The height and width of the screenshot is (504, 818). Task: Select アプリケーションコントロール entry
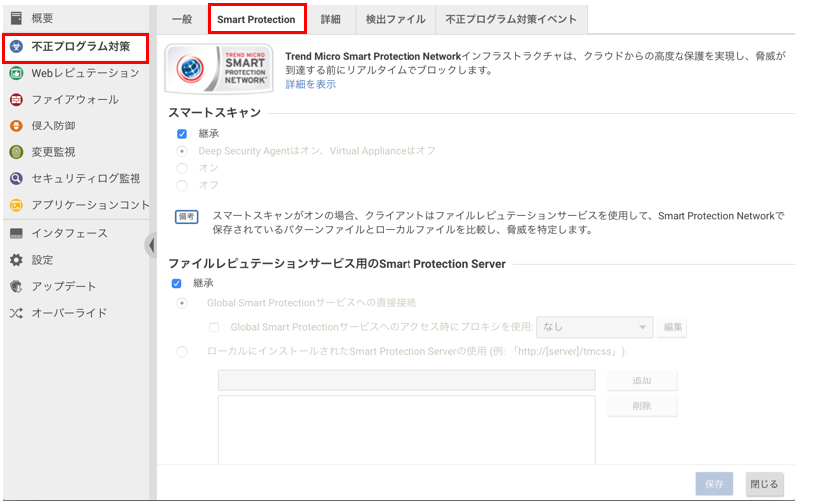tap(91, 205)
